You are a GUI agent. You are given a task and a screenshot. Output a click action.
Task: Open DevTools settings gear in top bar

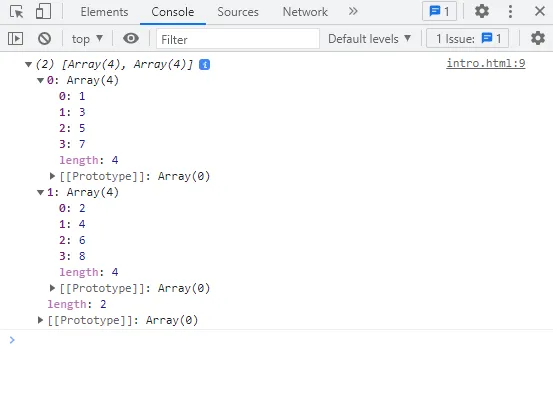point(482,11)
